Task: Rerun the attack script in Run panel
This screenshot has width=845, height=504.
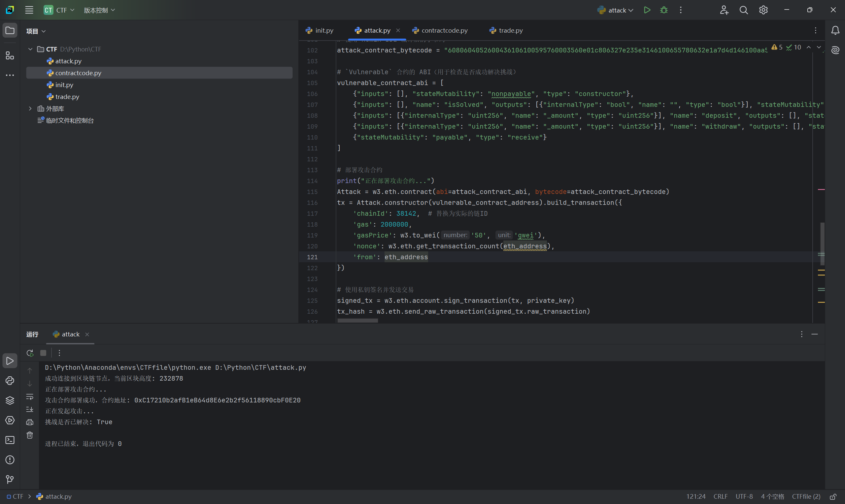Action: tap(30, 353)
